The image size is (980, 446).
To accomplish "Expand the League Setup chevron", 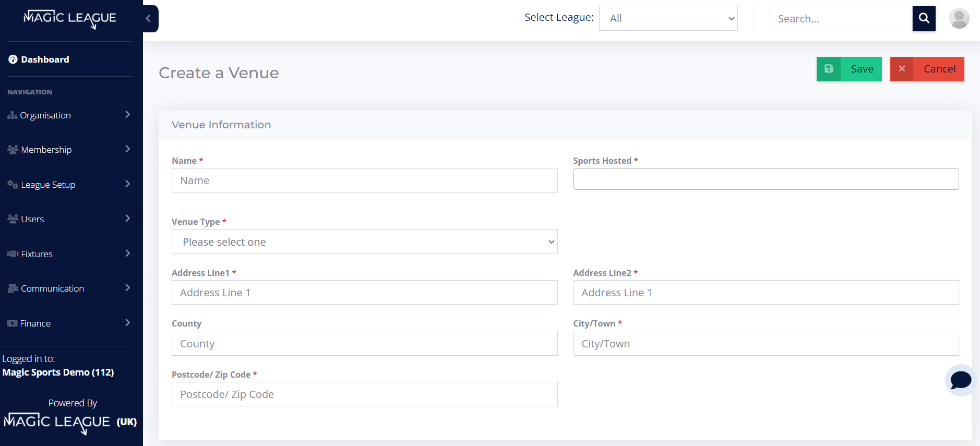I will [127, 184].
